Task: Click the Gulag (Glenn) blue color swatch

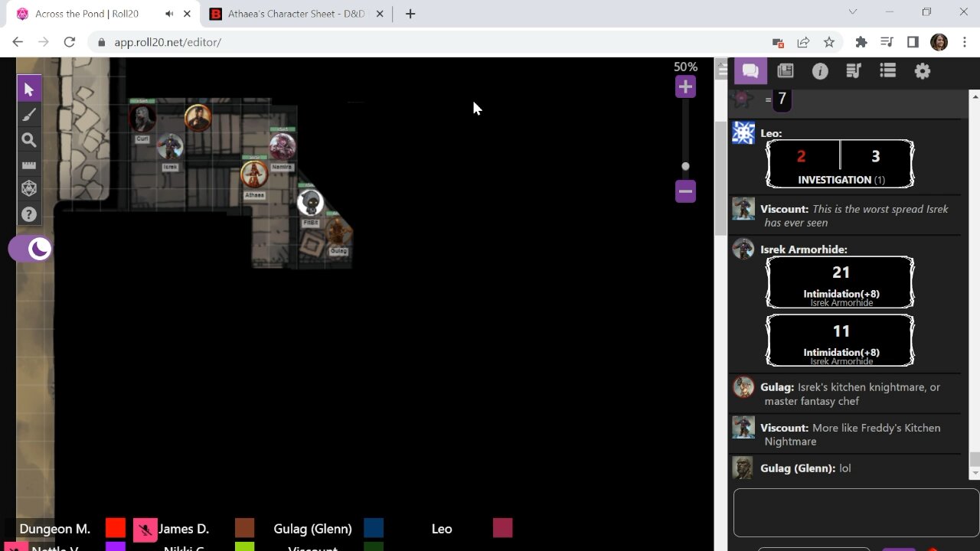Action: 374,528
